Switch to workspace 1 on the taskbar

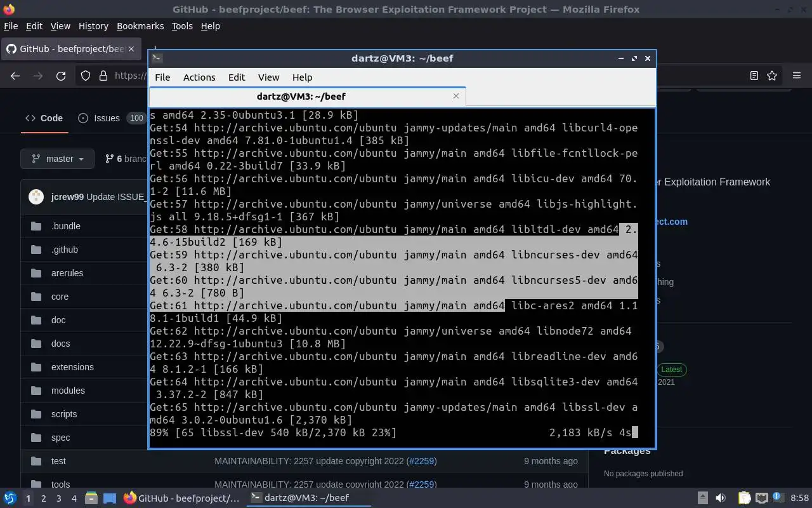click(28, 498)
